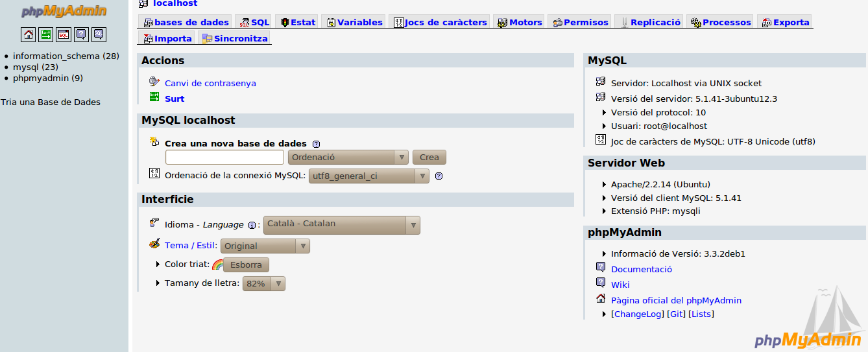Switch to the Permisos tab

[x=580, y=22]
